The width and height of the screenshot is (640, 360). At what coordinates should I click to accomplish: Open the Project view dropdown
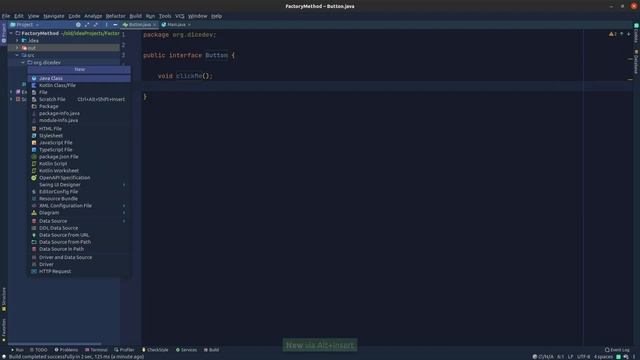24,24
